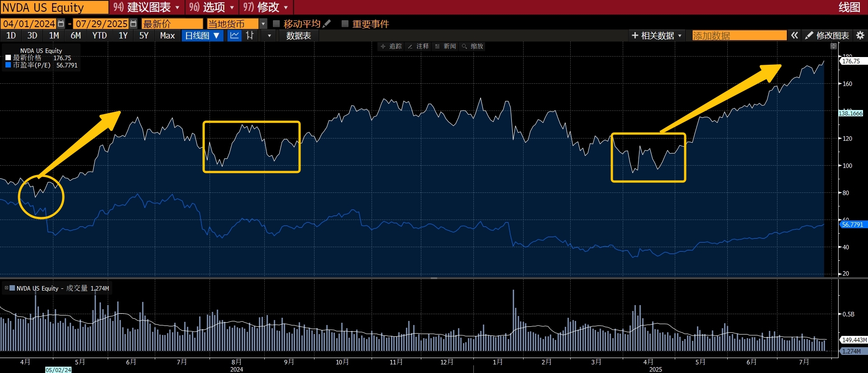Toggle the y-axis scale adjuster icon
Screen dimensions: 868x373
click(834, 46)
